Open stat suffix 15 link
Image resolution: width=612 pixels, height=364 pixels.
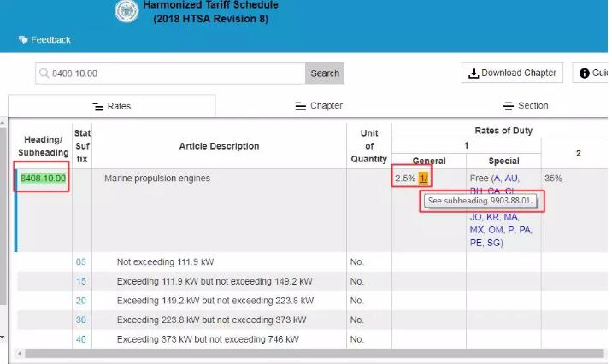tap(80, 281)
